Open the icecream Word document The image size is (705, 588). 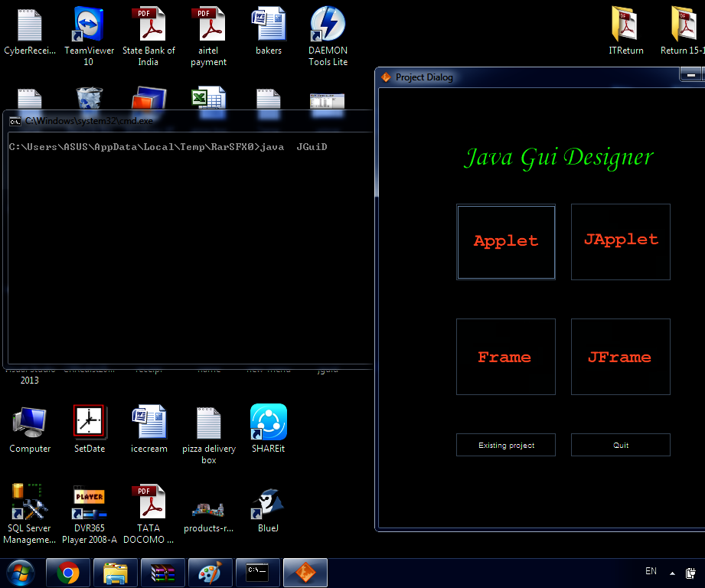click(x=149, y=430)
